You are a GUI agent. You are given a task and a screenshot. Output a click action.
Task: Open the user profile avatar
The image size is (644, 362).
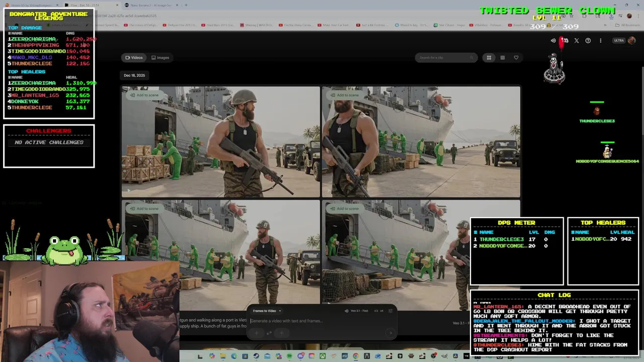pos(632,41)
